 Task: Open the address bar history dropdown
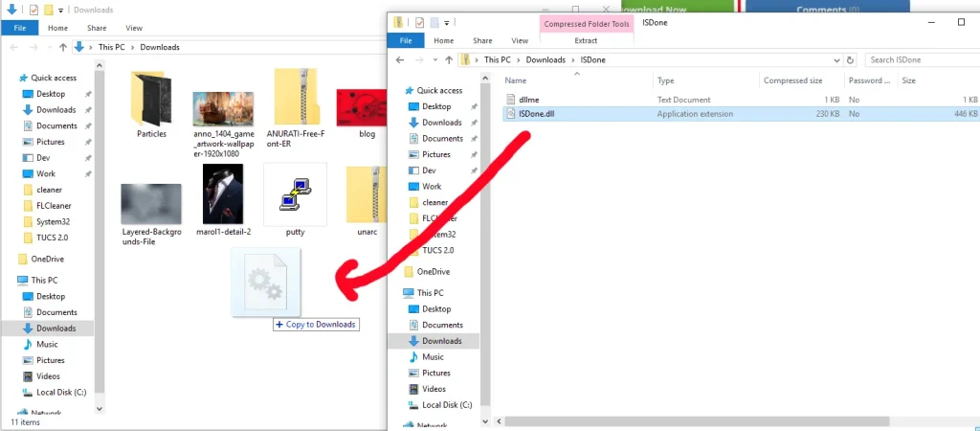(x=837, y=60)
